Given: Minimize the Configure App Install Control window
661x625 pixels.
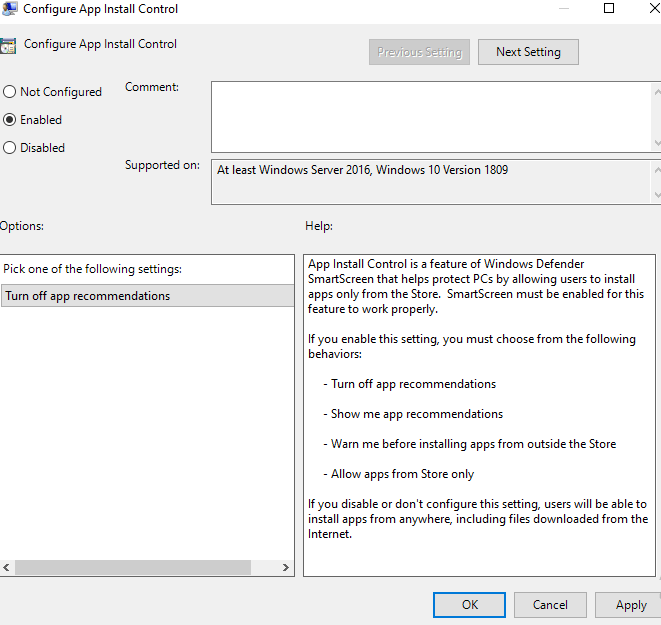Looking at the screenshot, I should pos(564,8).
